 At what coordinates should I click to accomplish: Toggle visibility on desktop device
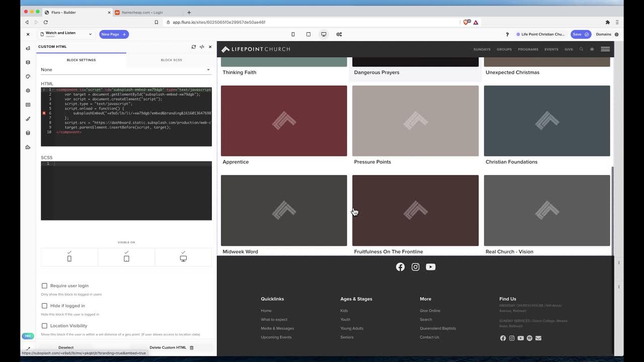(x=183, y=257)
